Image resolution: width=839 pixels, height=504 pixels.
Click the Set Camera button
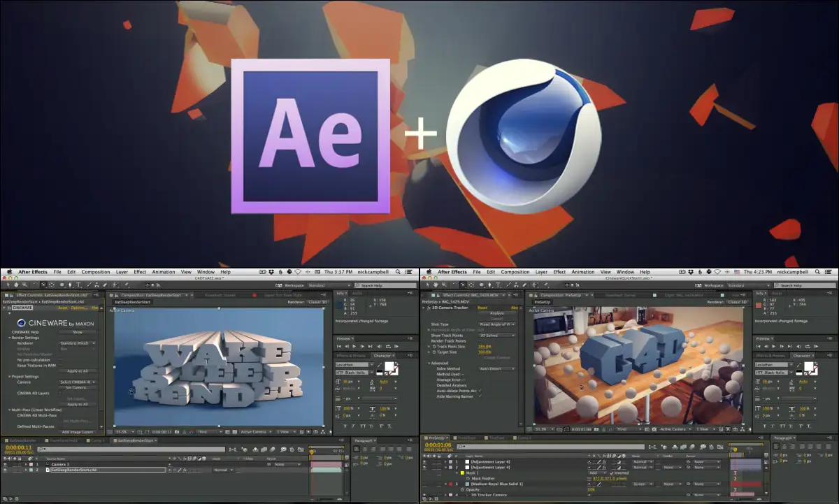click(x=76, y=387)
